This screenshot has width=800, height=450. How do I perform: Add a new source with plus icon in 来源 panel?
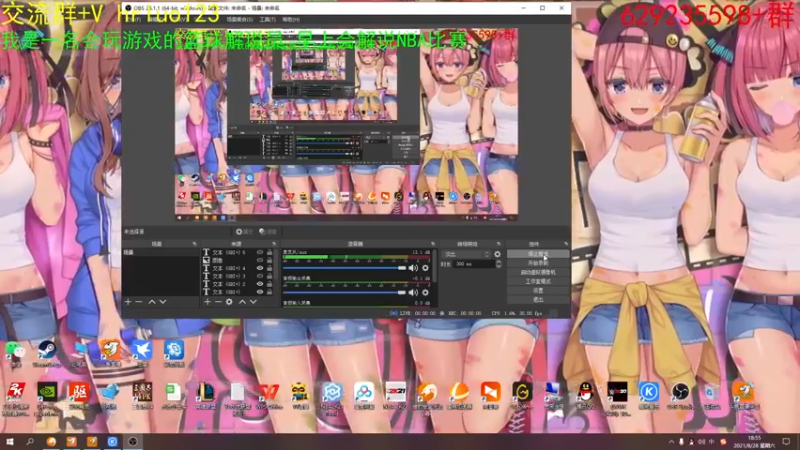[x=207, y=302]
